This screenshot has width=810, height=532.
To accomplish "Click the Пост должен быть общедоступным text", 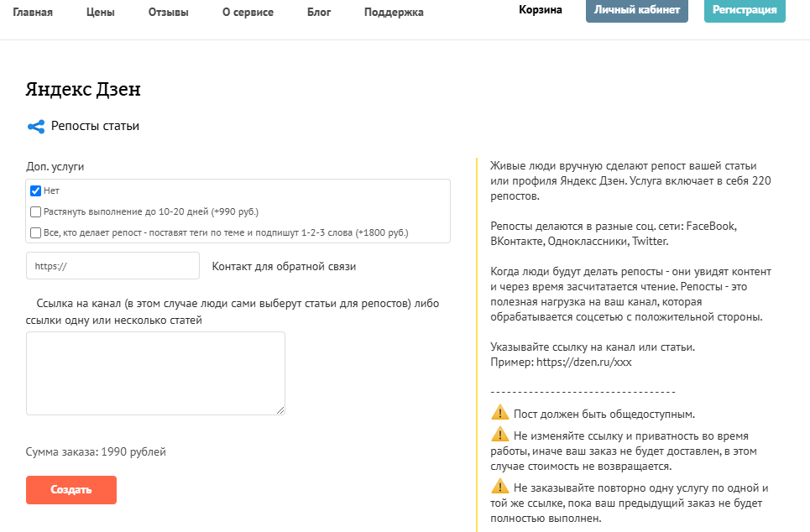I will click(604, 415).
